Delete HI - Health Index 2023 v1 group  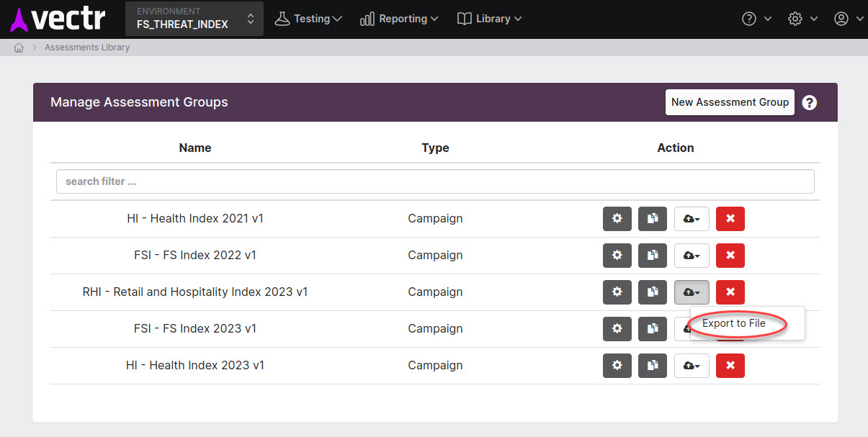point(730,366)
